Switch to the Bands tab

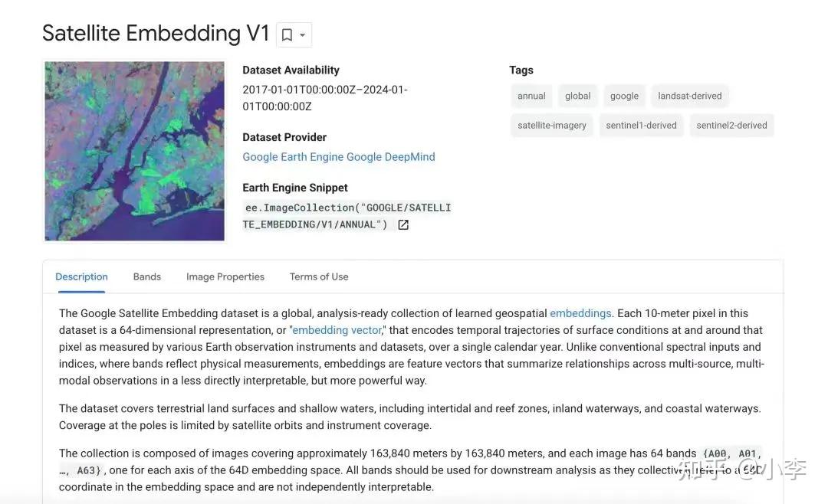tap(146, 277)
